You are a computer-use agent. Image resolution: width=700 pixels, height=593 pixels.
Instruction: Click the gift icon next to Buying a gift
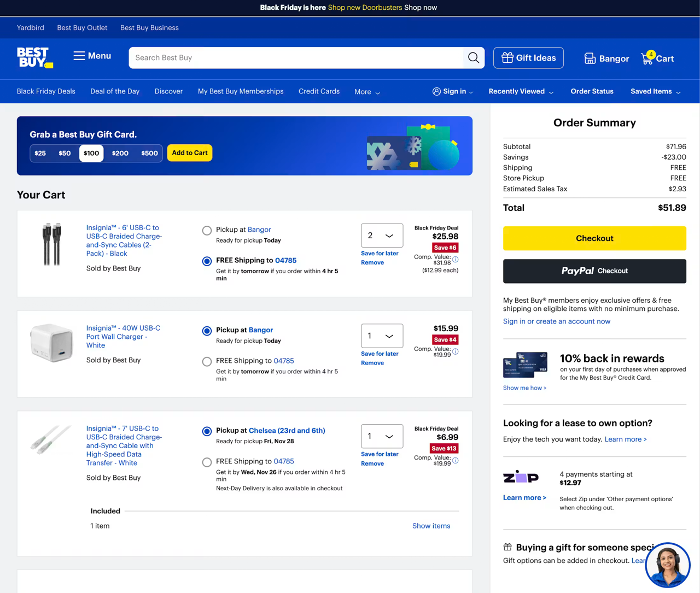(x=507, y=547)
